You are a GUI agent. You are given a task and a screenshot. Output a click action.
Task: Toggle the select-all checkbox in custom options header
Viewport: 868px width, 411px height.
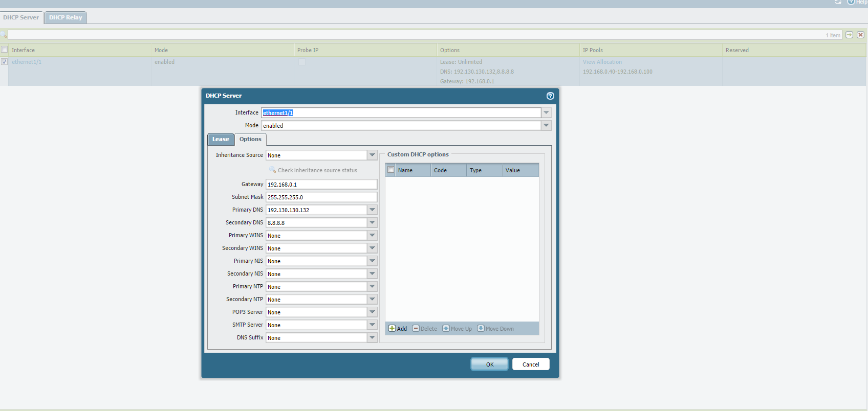(x=391, y=170)
